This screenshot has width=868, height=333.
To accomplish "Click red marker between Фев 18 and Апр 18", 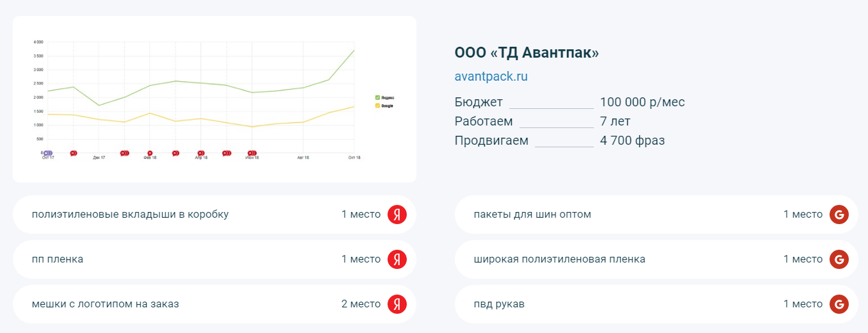I will click(x=176, y=153).
